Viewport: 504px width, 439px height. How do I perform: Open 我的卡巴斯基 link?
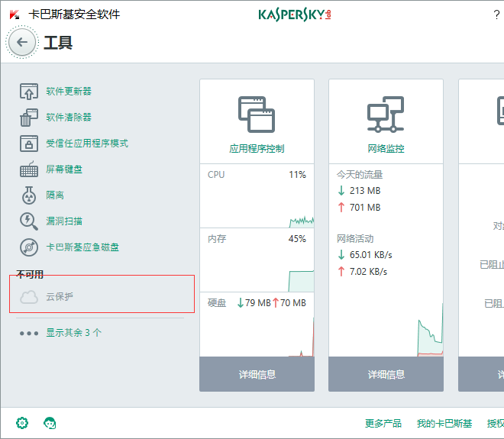[444, 423]
